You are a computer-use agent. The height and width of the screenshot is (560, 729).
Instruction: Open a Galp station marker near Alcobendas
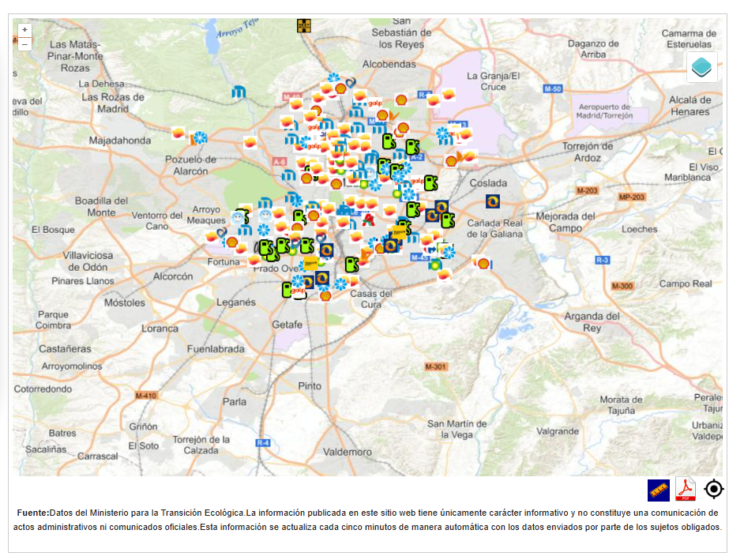tap(375, 103)
